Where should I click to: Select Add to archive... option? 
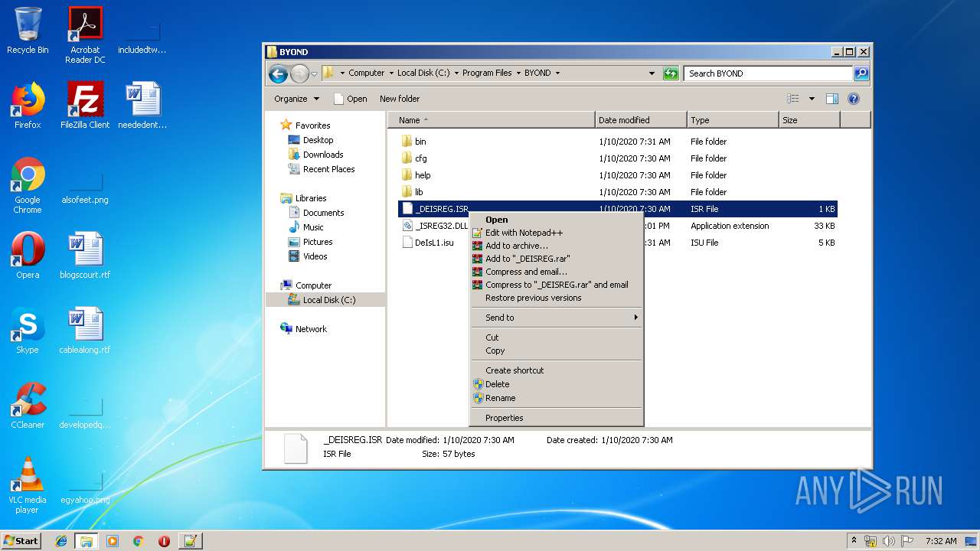click(556, 246)
